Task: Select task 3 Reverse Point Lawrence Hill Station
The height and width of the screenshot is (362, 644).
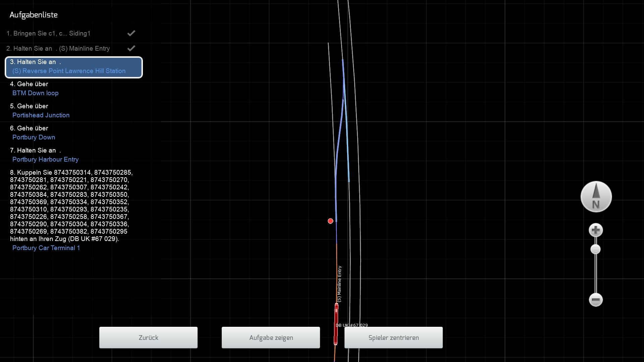Action: [74, 67]
